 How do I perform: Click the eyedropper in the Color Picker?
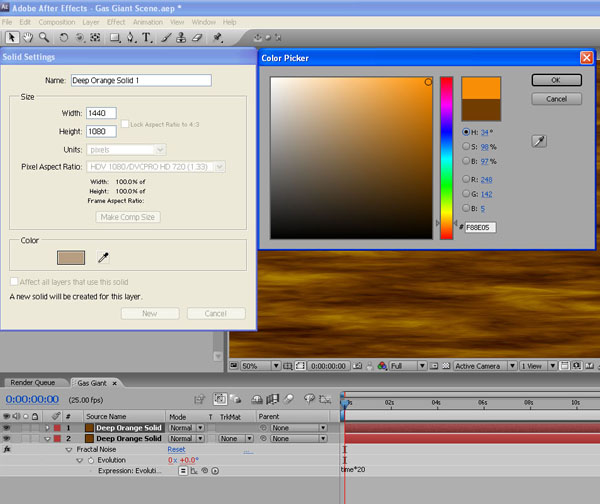(x=540, y=143)
